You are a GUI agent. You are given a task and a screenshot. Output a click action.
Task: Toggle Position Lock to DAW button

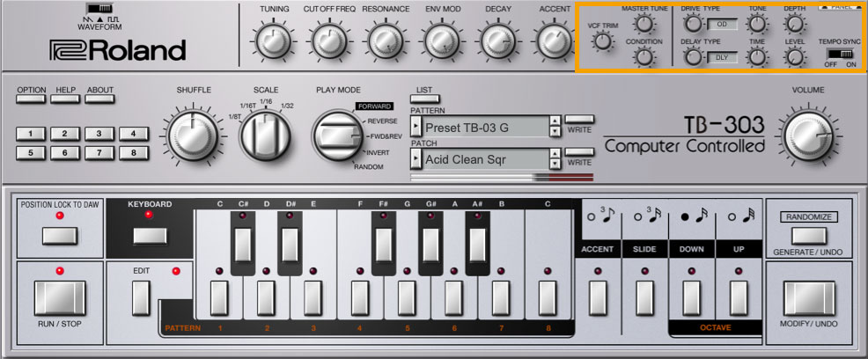click(60, 236)
